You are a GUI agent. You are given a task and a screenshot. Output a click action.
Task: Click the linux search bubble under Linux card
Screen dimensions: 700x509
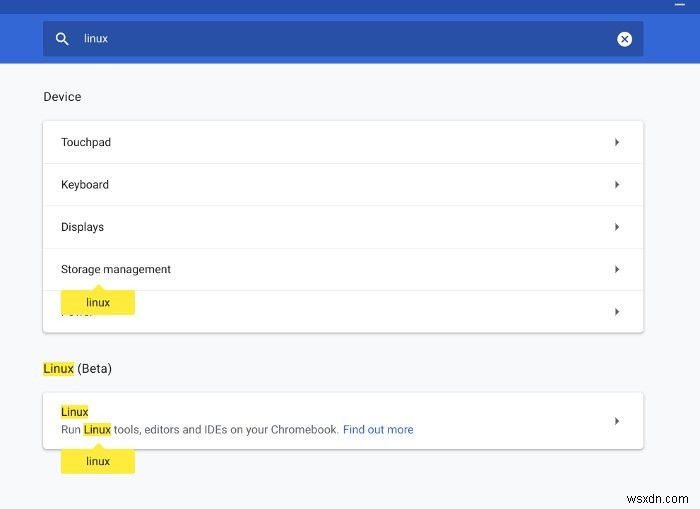click(98, 461)
